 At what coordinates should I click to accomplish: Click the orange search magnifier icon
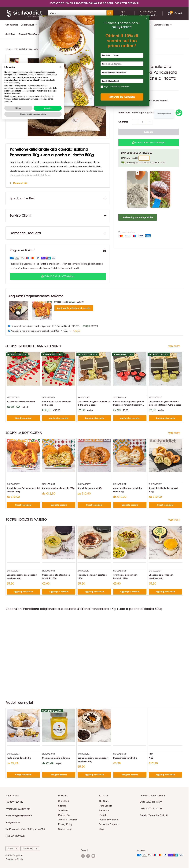pyautogui.click(x=110, y=13)
